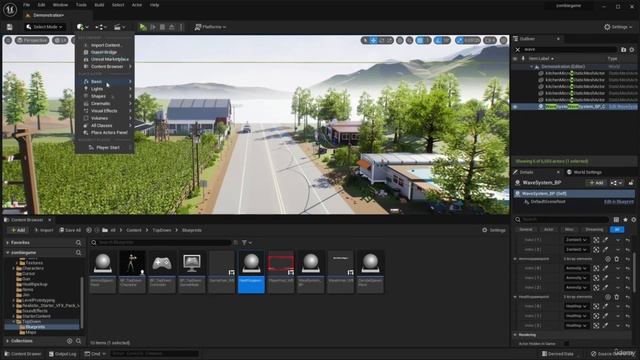This screenshot has height=360, width=640.
Task: Select the StarterContent folder
Action: (x=36, y=316)
